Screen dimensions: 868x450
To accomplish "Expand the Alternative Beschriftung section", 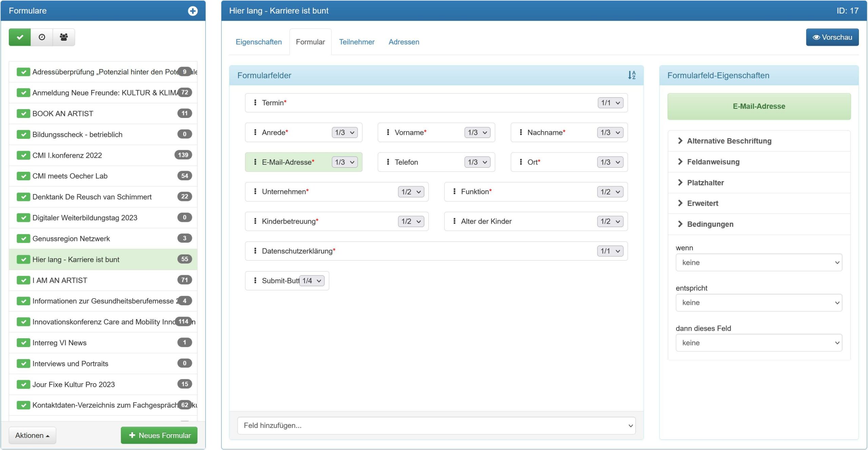I will coord(729,141).
